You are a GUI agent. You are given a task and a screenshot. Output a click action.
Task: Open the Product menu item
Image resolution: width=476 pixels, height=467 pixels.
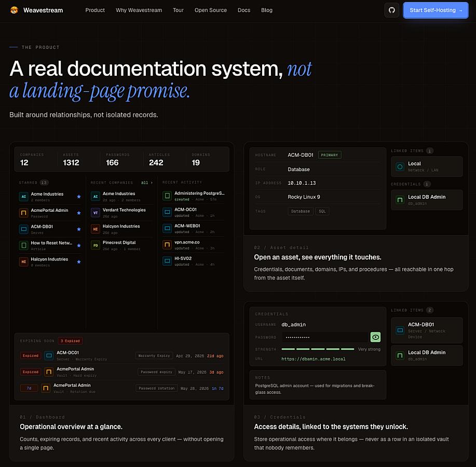pyautogui.click(x=95, y=10)
